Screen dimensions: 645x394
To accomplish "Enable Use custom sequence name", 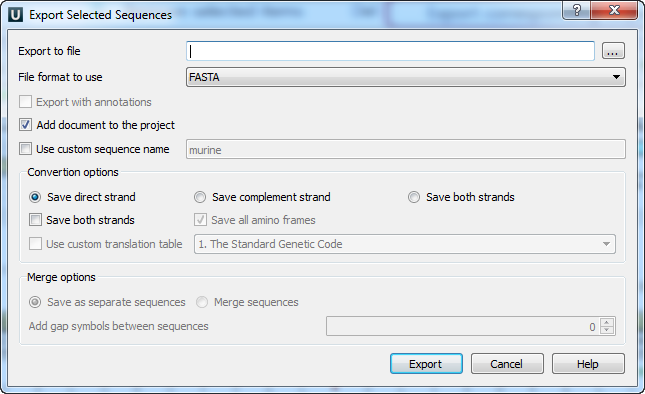I will pos(26,148).
